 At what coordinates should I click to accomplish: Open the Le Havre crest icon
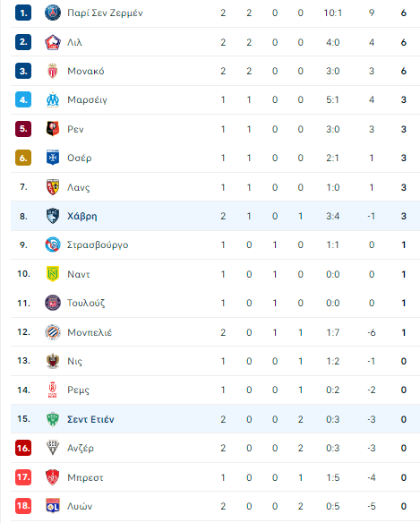pos(53,216)
